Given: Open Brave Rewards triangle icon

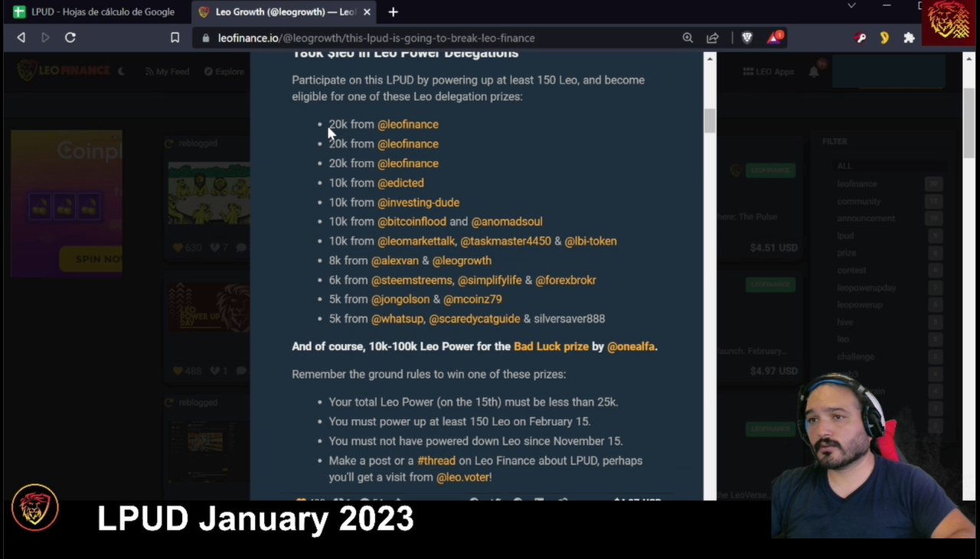Looking at the screenshot, I should coord(775,37).
